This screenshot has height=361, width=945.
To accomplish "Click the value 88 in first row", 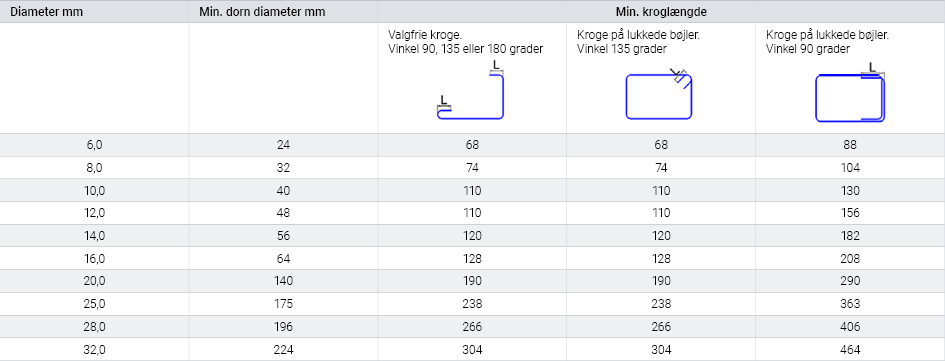I will tap(850, 145).
